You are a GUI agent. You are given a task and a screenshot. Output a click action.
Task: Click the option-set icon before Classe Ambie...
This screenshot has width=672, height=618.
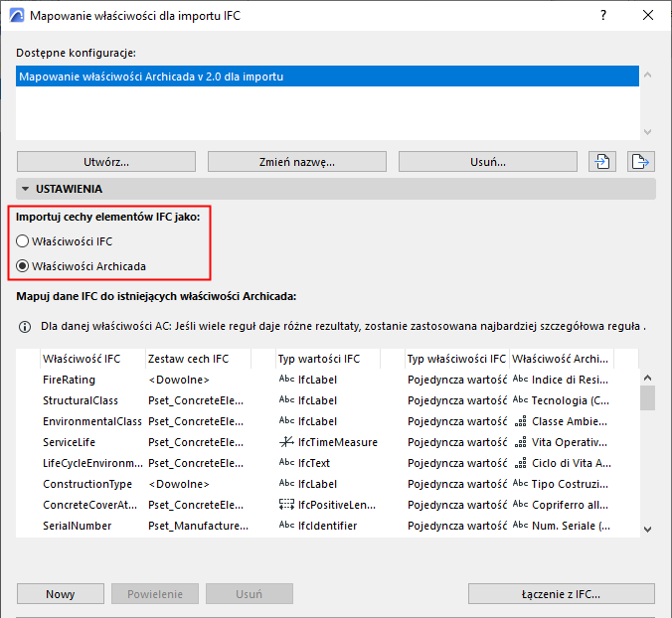[x=520, y=422]
